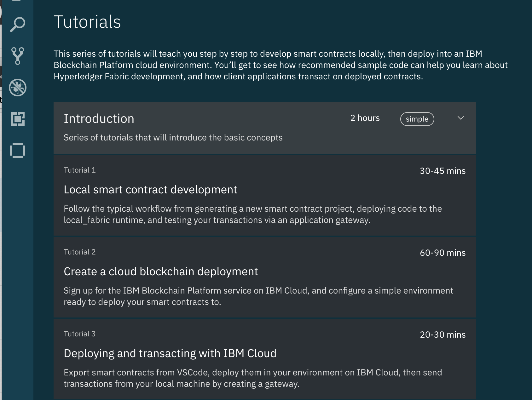Open the IBM Blockchain Platform view
Viewport: 532px width, 400px height.
point(18,150)
